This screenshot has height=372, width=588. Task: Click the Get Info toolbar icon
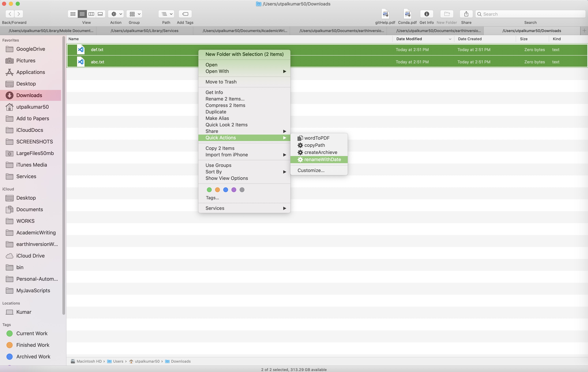click(427, 14)
